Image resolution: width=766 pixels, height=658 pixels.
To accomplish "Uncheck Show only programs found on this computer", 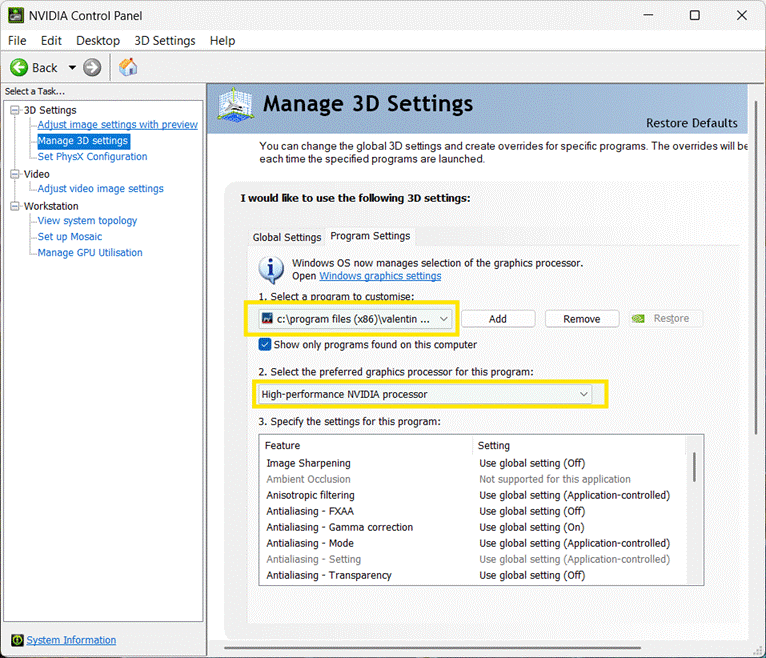I will (x=265, y=344).
